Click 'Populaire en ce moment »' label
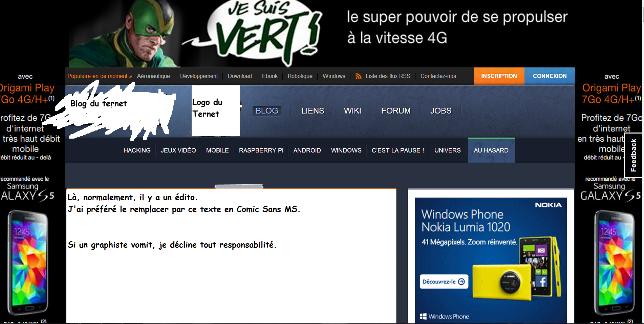 click(x=100, y=76)
